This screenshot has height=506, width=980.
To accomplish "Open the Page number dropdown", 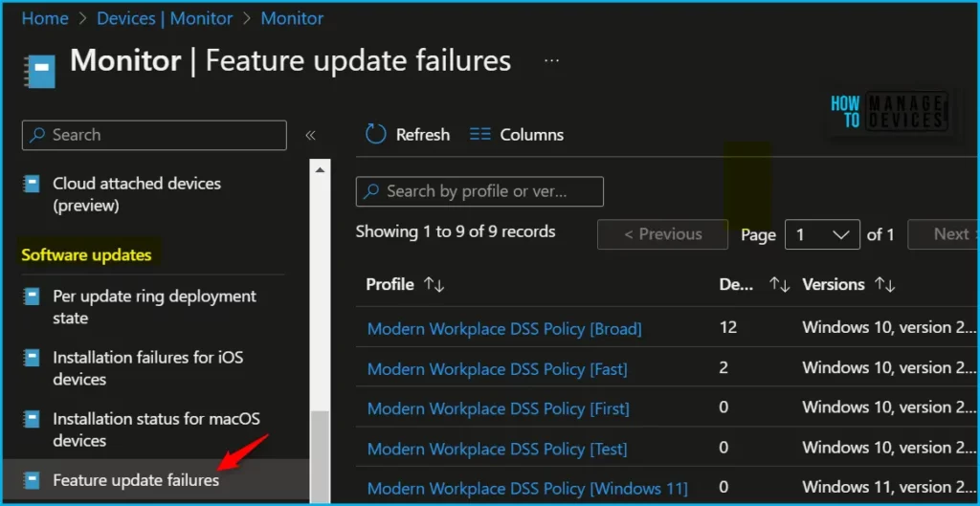I will [821, 234].
